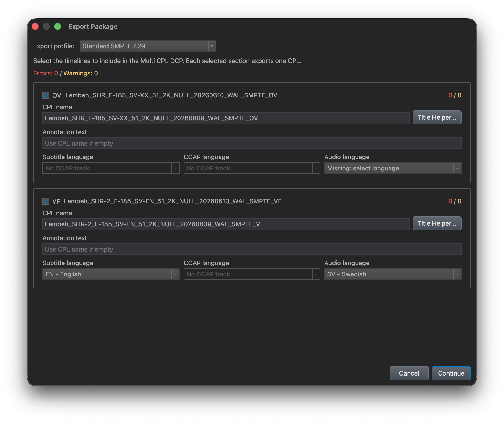
Task: Click Continue to proceed with export
Action: click(x=451, y=373)
